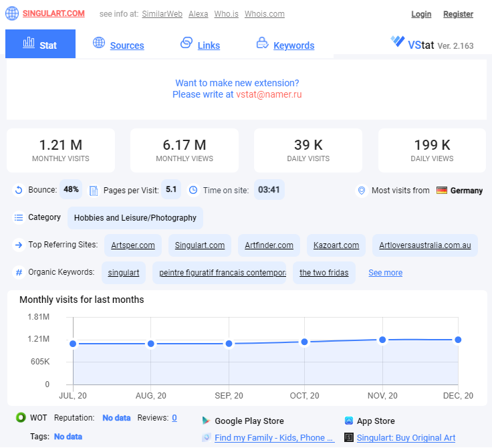Click the App Store icon
492x448 pixels.
click(348, 421)
